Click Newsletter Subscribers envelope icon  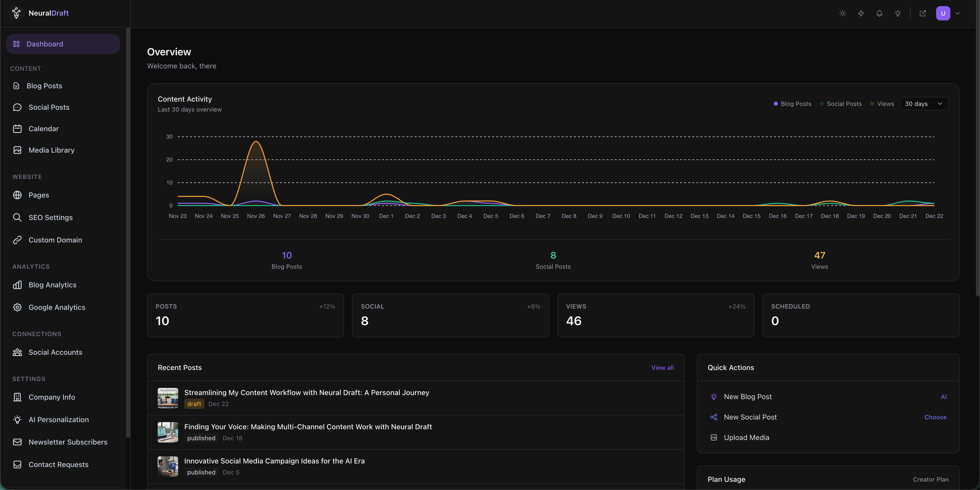point(17,442)
